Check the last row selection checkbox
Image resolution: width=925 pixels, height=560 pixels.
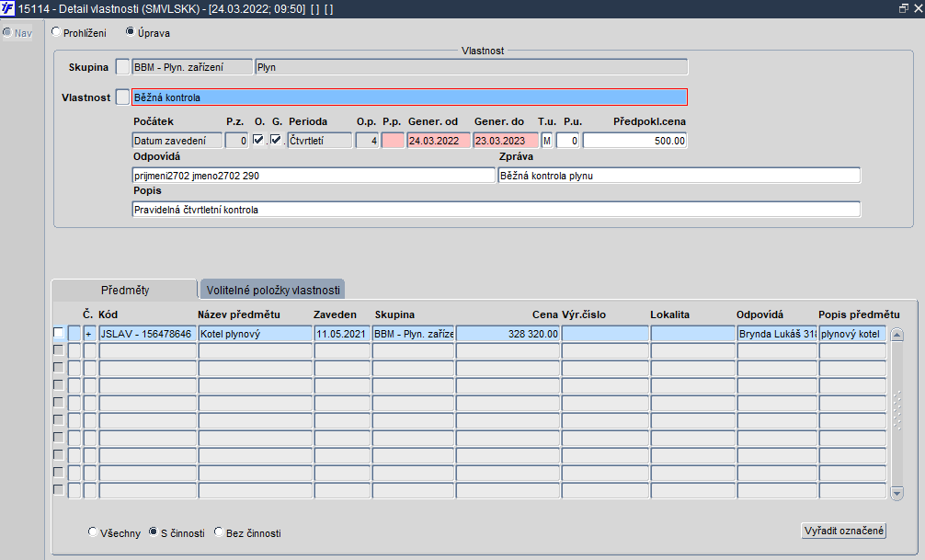point(59,490)
